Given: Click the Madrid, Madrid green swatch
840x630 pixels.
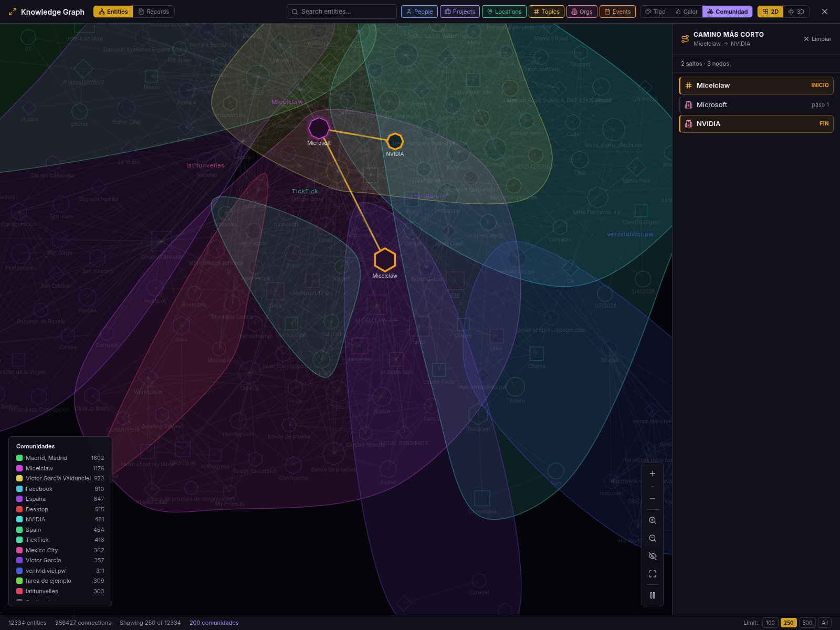Looking at the screenshot, I should [x=19, y=458].
